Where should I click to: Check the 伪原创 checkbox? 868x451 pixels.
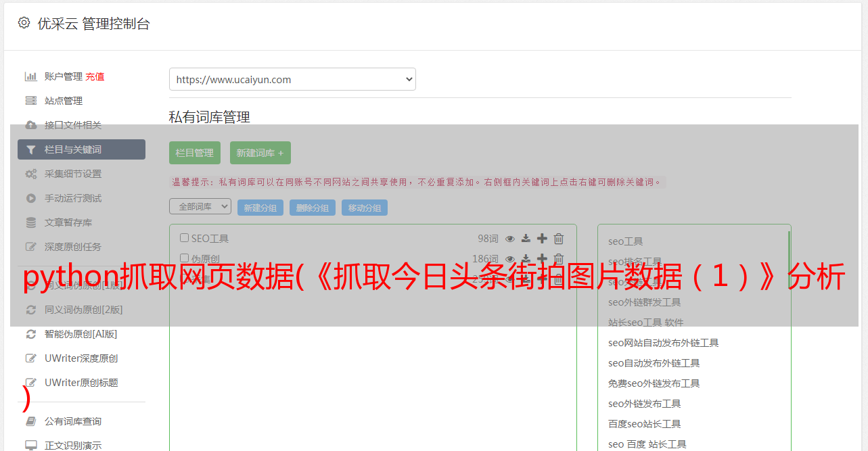(x=184, y=258)
